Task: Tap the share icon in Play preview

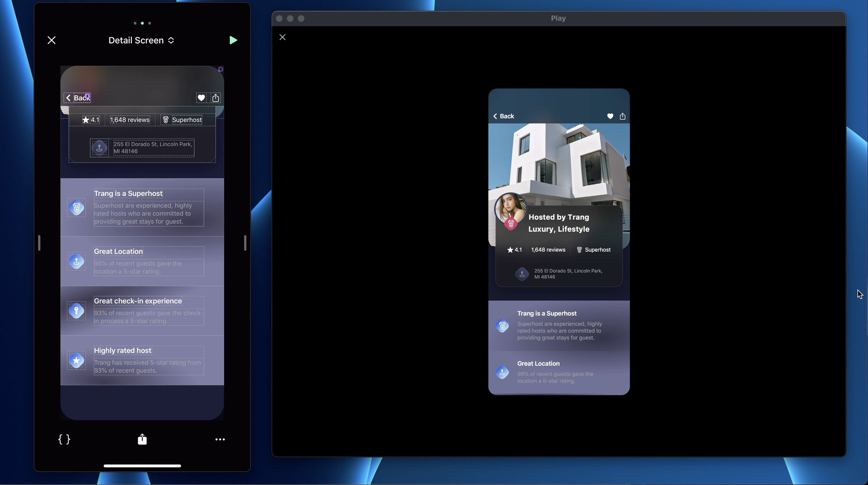Action: [622, 116]
